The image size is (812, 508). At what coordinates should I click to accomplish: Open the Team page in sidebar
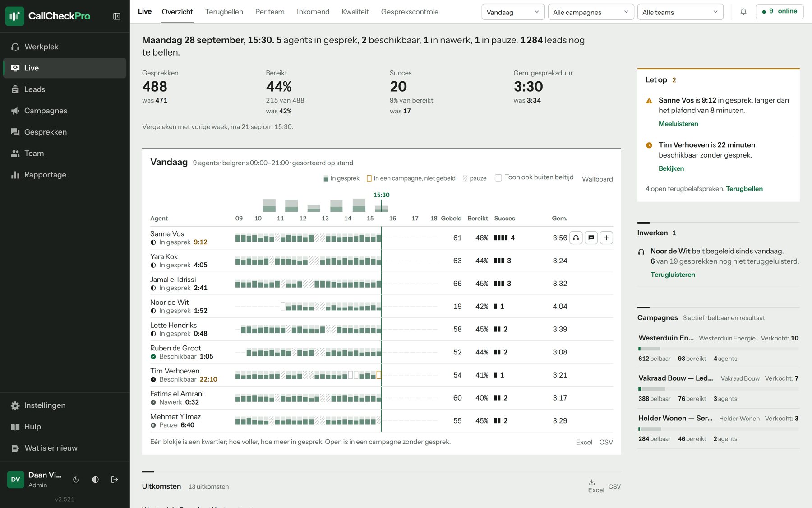[x=65, y=154]
